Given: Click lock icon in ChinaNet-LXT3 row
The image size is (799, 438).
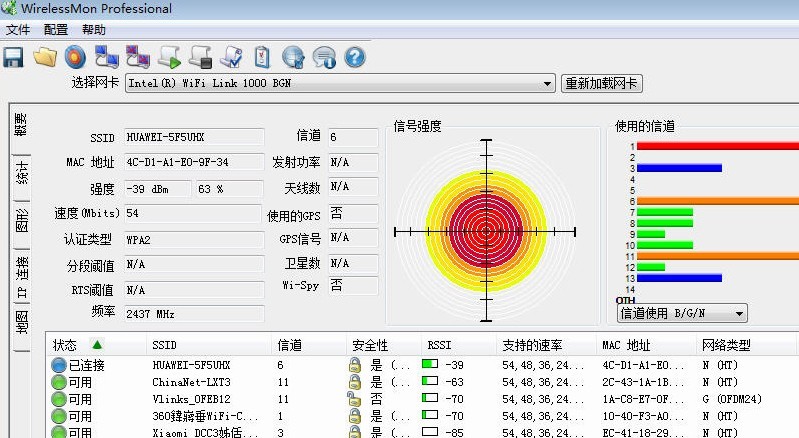Looking at the screenshot, I should point(355,382).
